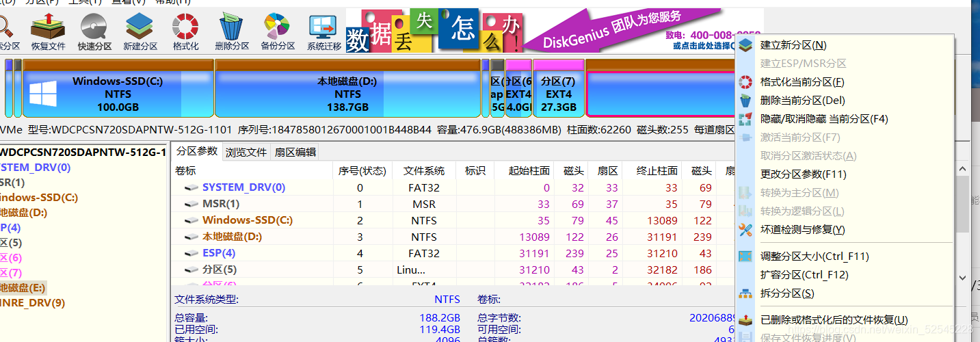Select SYSTEM_DRV(0) in the left tree
Screen dimensions: 980x342
[x=35, y=168]
